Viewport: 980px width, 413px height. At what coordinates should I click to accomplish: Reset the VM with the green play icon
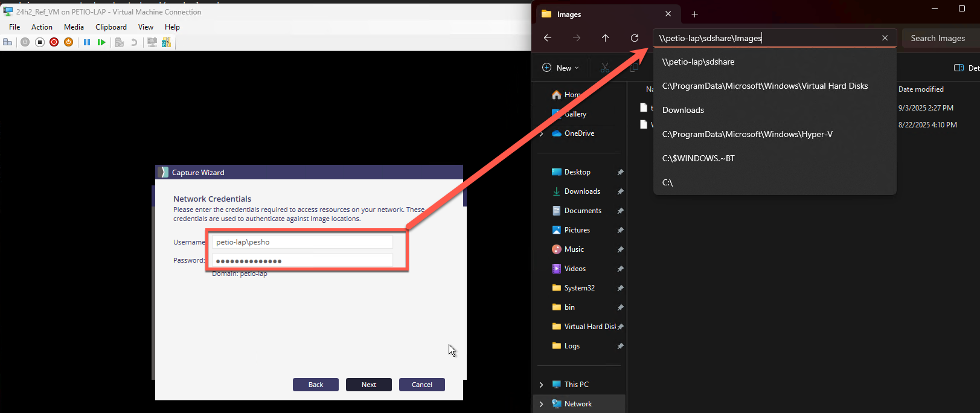[101, 42]
